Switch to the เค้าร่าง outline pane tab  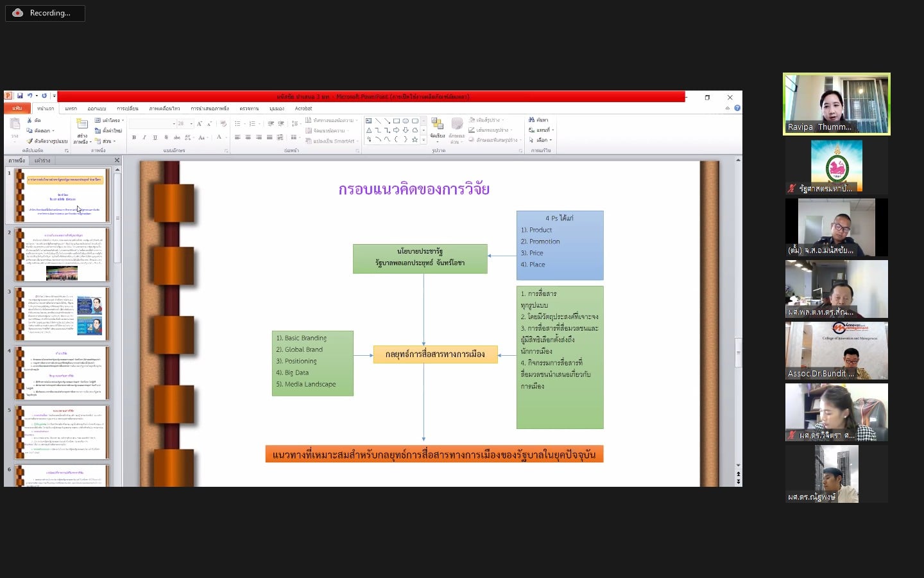[42, 161]
